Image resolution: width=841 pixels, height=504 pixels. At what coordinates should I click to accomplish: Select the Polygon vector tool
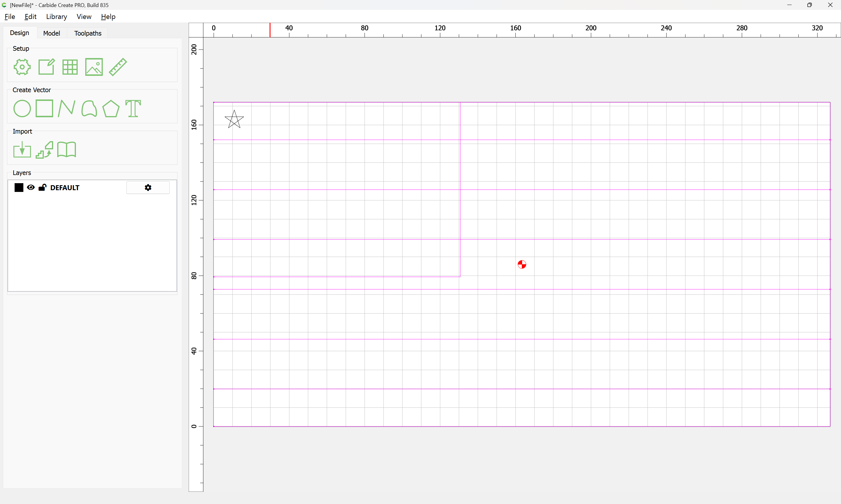coord(111,108)
